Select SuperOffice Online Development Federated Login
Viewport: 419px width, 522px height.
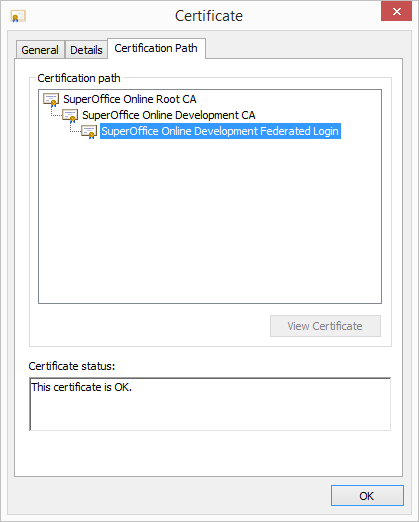click(220, 131)
